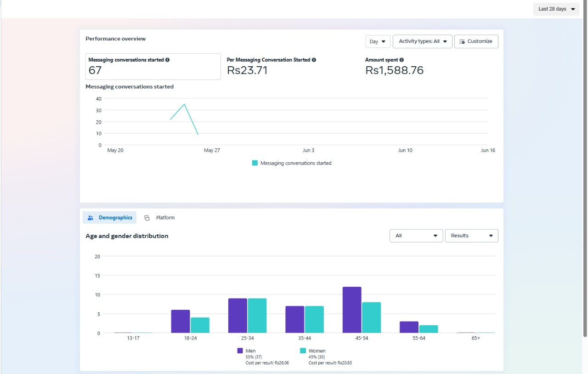The width and height of the screenshot is (588, 374).
Task: Open the Activity types: All dropdown
Action: (422, 41)
